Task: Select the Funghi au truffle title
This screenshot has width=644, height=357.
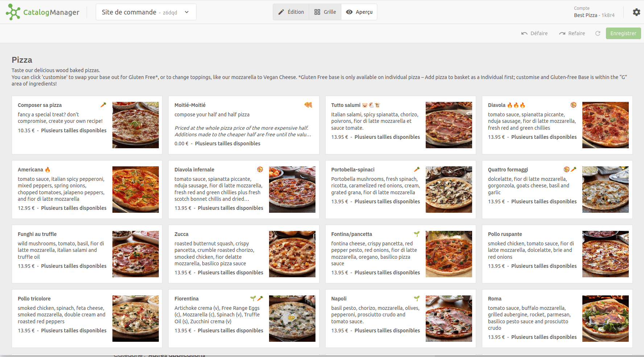Action: point(37,234)
